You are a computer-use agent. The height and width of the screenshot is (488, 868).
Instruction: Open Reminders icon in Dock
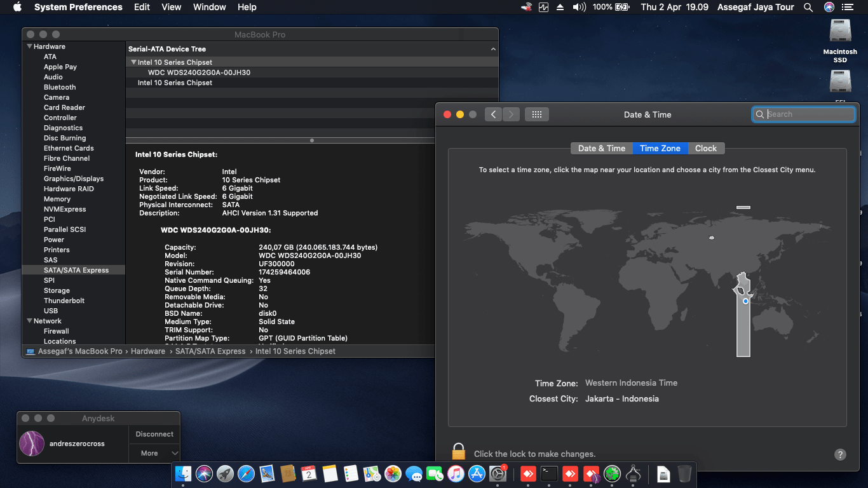[351, 473]
